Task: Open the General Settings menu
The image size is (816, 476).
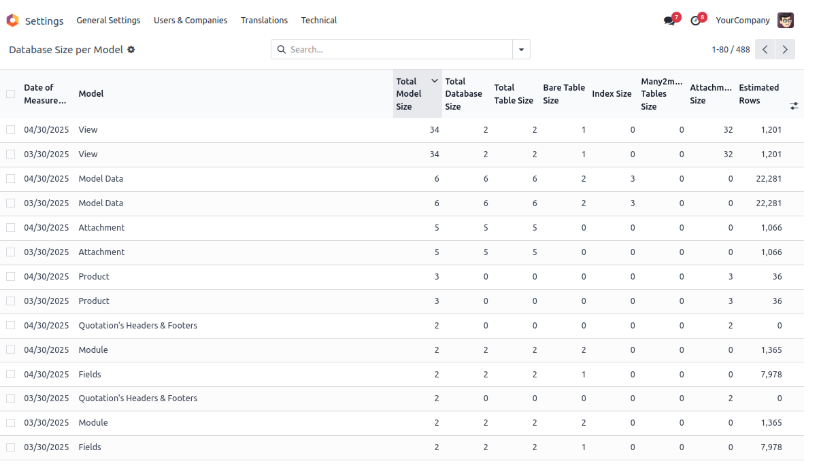Action: (108, 20)
